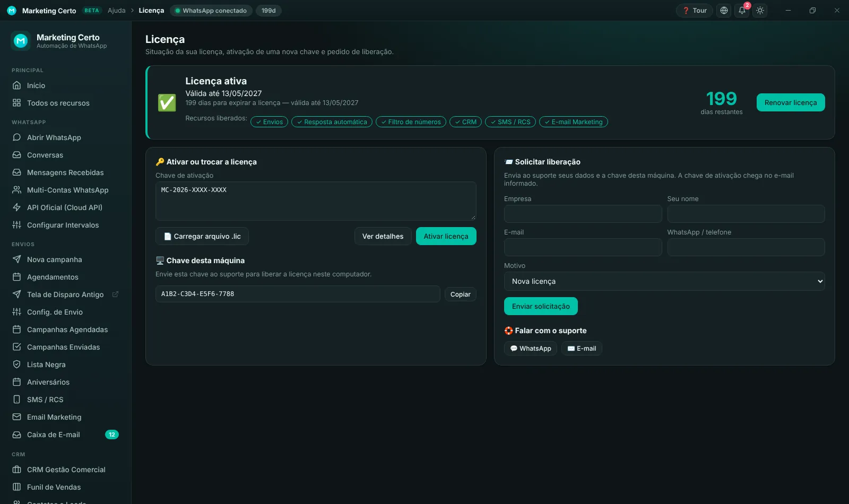Click Marketing Certo logo in sidebar

pyautogui.click(x=21, y=41)
